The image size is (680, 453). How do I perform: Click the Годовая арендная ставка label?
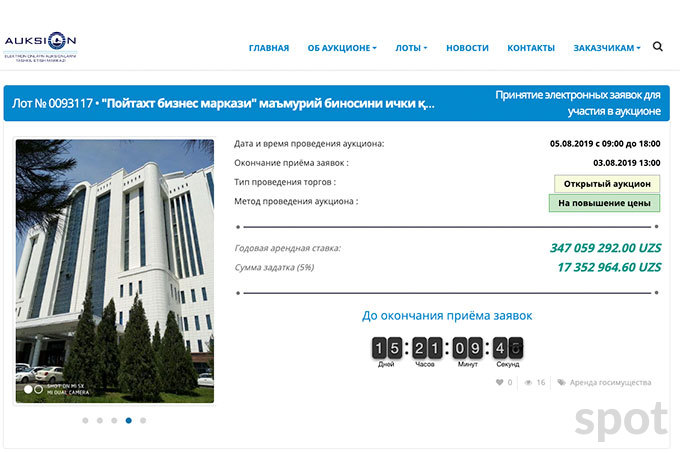click(x=288, y=248)
